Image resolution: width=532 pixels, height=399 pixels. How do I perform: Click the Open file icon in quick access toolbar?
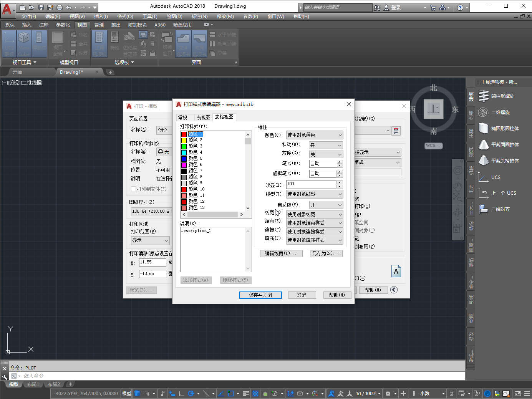32,7
